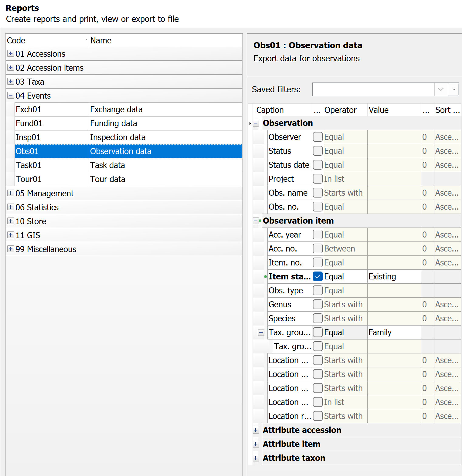
Task: Enable the Status filter checkbox
Action: click(x=318, y=151)
